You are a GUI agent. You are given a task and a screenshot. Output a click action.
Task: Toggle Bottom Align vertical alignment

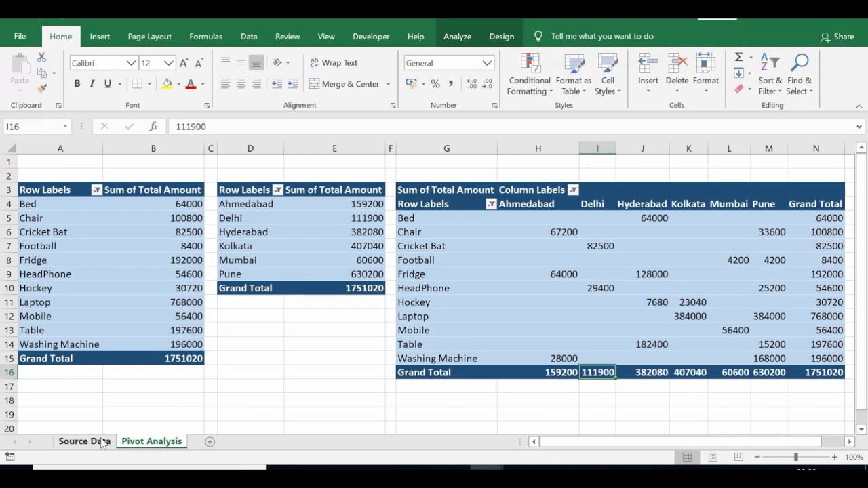click(256, 63)
